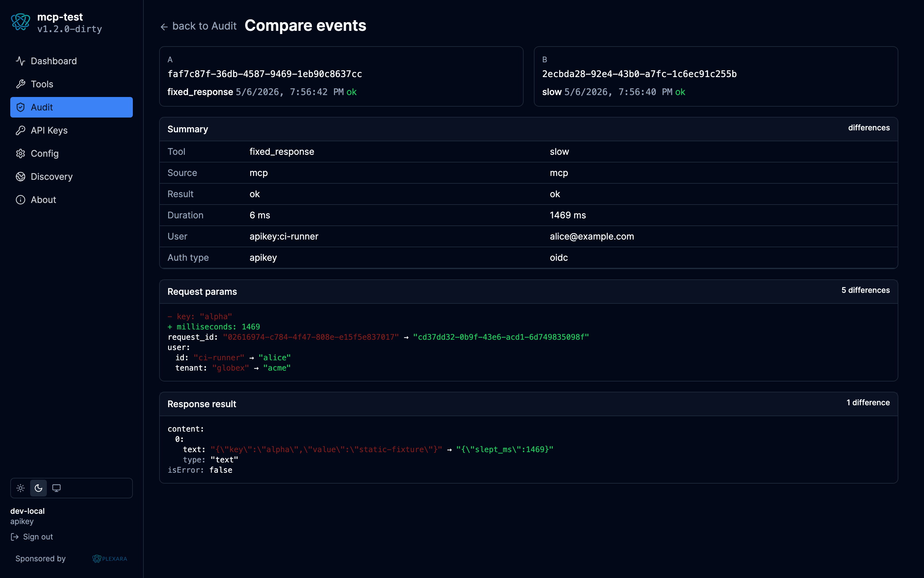Open the Tools menu item
The image size is (924, 578).
click(72, 84)
